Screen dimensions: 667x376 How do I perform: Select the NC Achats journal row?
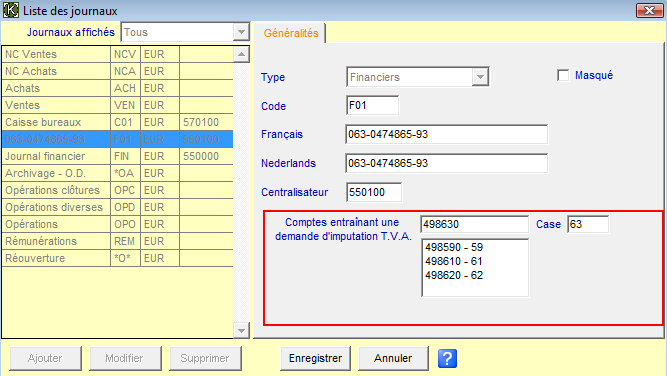pos(117,71)
